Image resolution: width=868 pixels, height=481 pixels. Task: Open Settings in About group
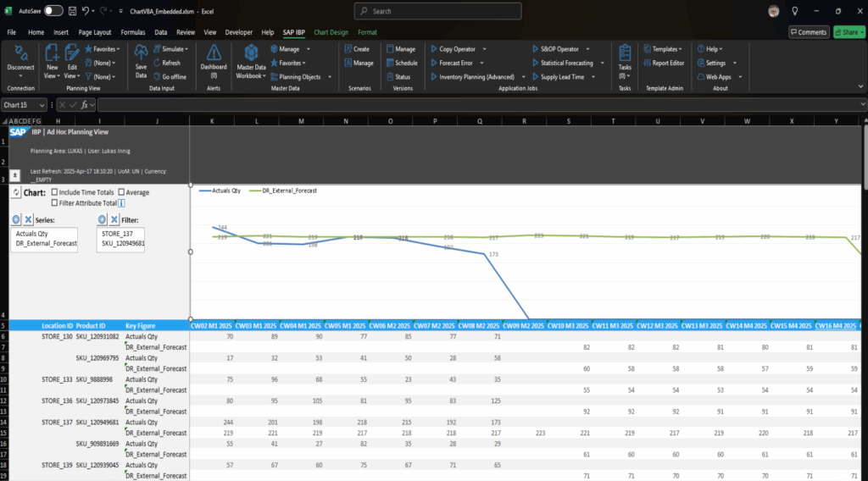pyautogui.click(x=716, y=63)
